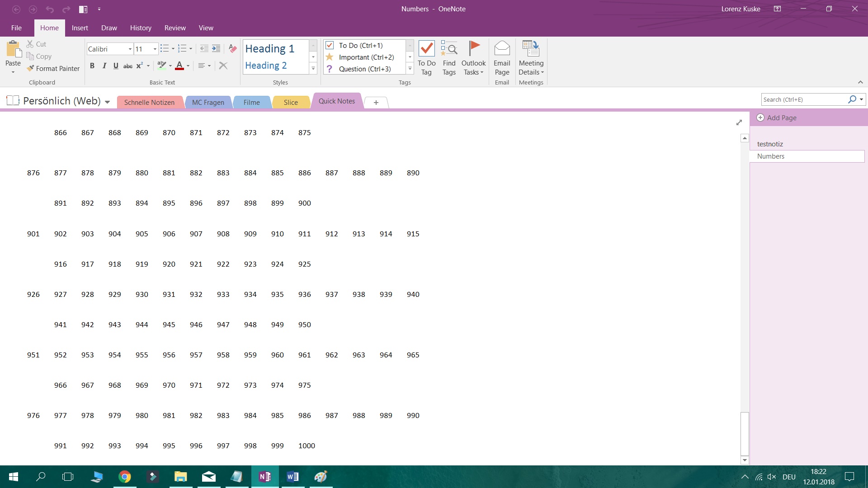Screen dimensions: 868x488
Task: Open the font name dropdown
Action: (130, 49)
